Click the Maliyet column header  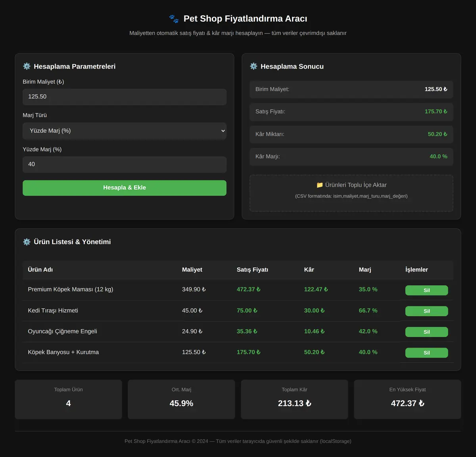tap(192, 270)
